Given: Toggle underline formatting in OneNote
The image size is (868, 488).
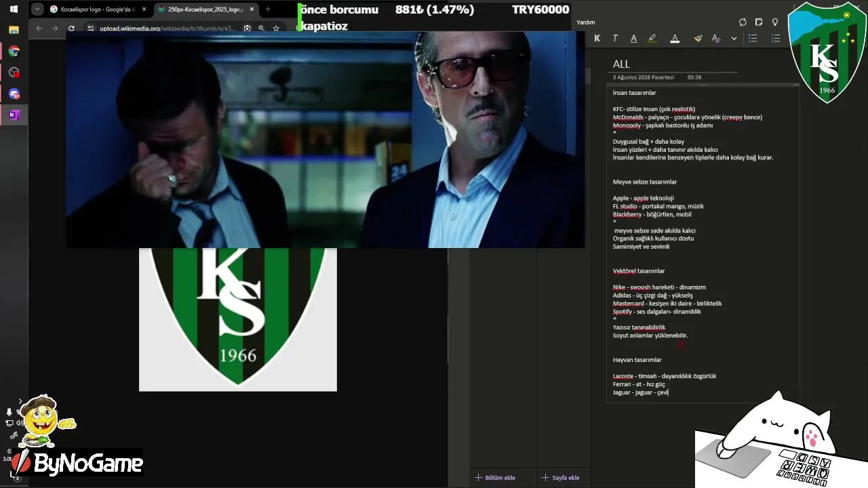Looking at the screenshot, I should point(634,39).
